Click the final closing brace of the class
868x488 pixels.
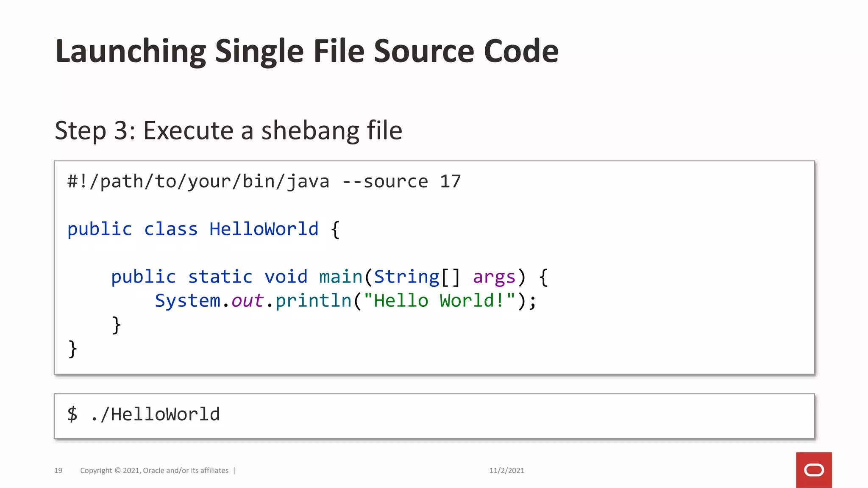72,349
